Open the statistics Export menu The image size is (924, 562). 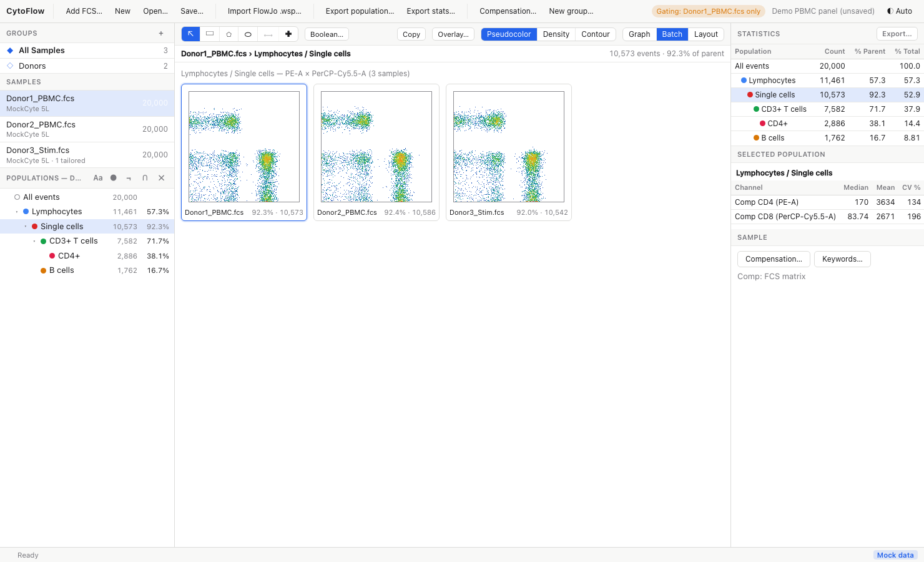[x=897, y=34]
